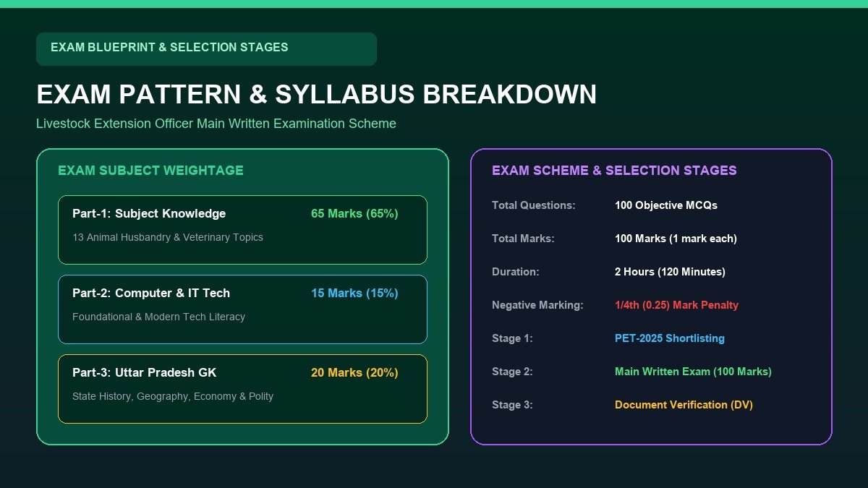Click the 'Stage 1:' label

pos(512,338)
